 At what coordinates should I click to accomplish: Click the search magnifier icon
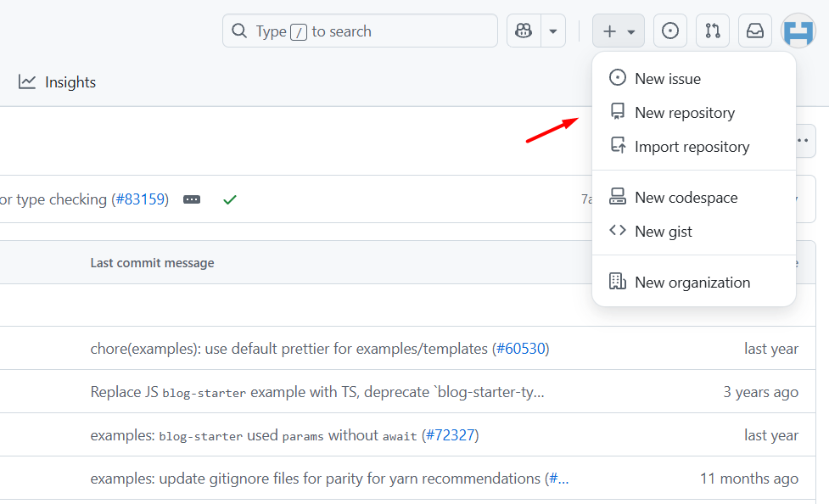(239, 31)
